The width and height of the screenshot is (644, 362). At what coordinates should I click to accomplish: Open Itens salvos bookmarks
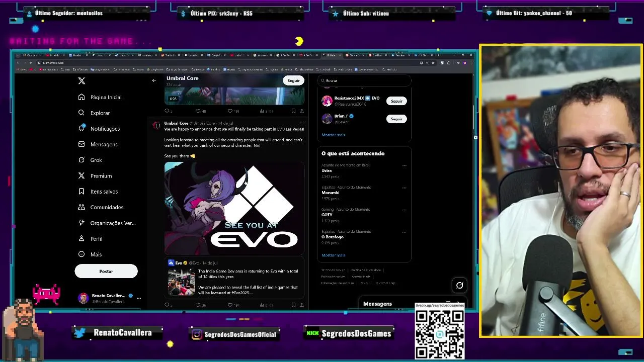pos(98,192)
